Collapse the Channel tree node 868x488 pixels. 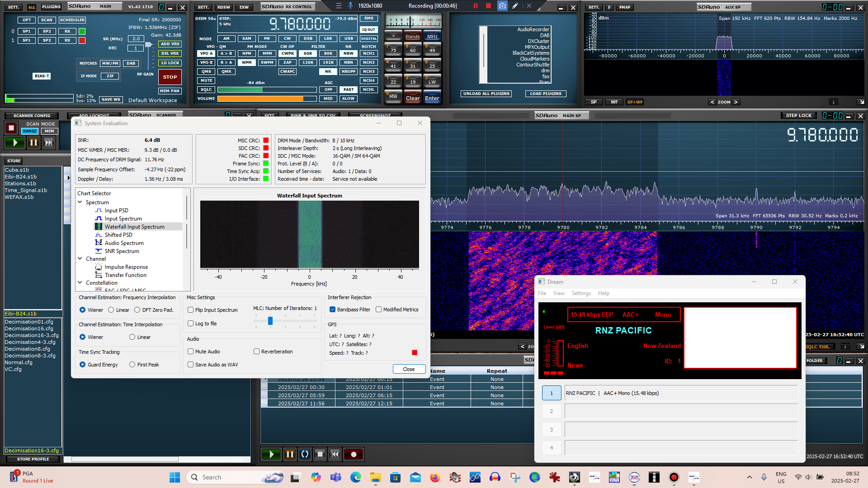(80, 259)
